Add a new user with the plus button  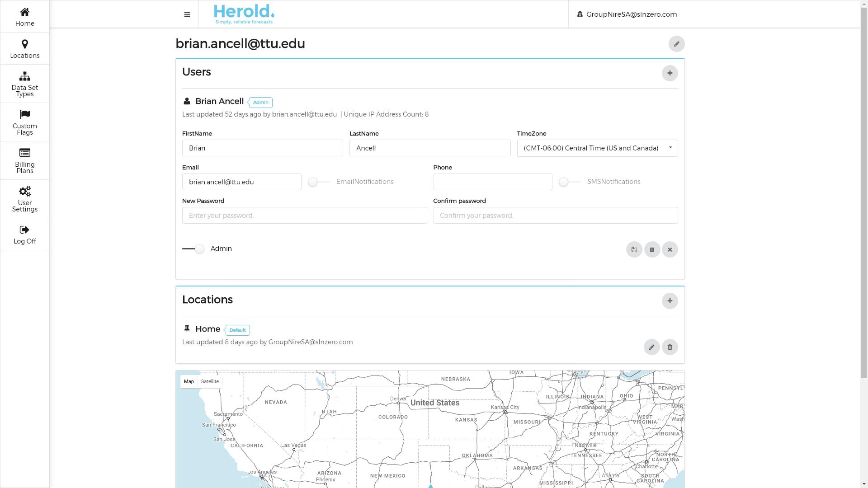tap(670, 73)
